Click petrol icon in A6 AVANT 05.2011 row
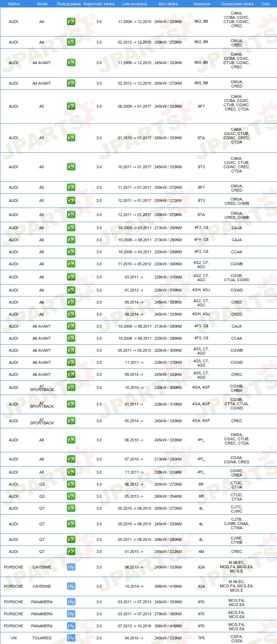The image size is (277, 644). tap(71, 350)
